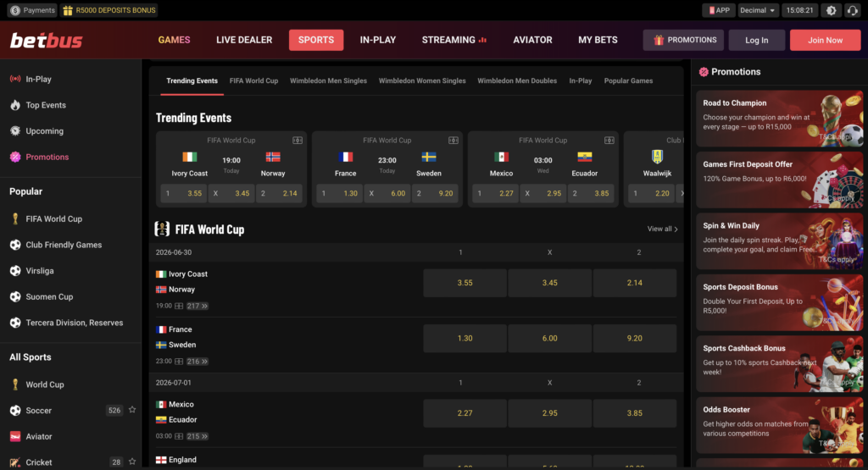Open Top Events with flame icon
This screenshot has width=868, height=470.
[70, 105]
